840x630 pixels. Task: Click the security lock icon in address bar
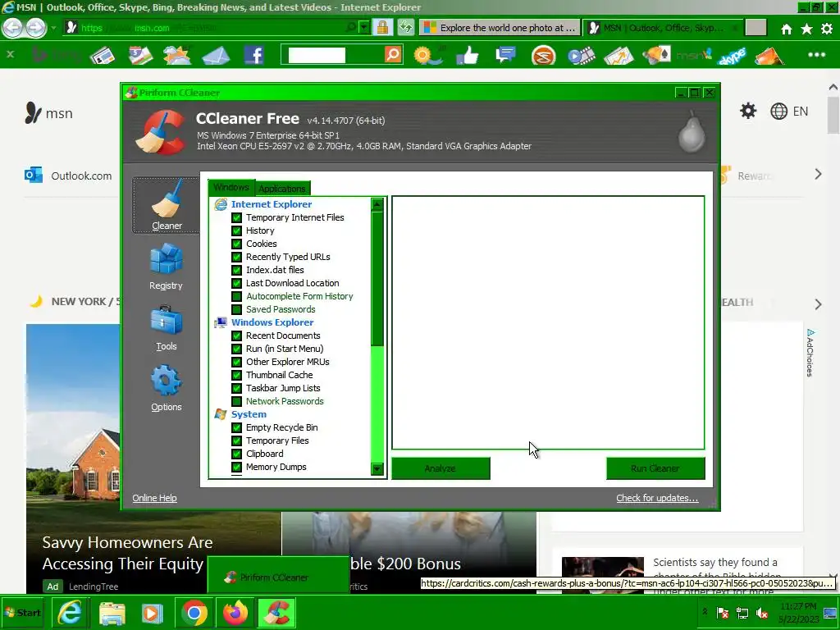[x=382, y=27]
